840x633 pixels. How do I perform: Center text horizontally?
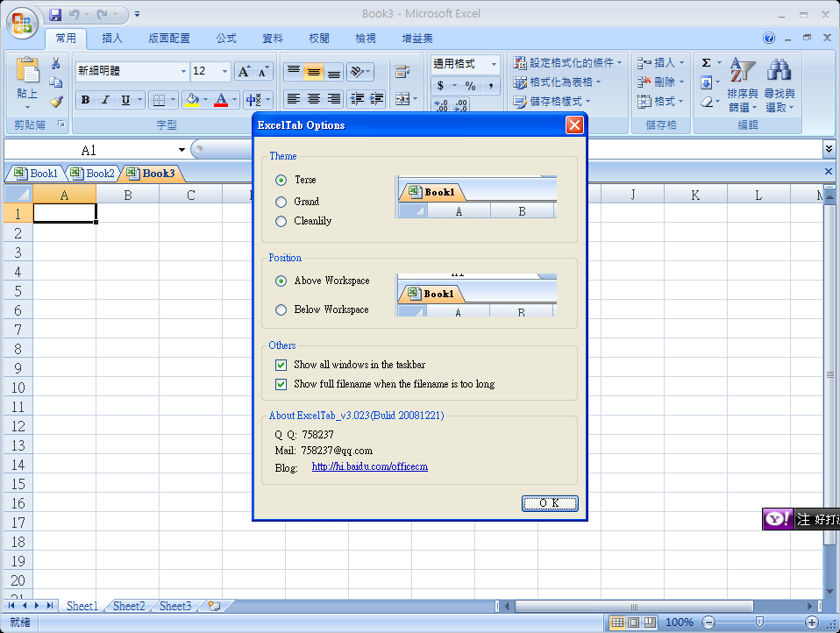pyautogui.click(x=314, y=98)
